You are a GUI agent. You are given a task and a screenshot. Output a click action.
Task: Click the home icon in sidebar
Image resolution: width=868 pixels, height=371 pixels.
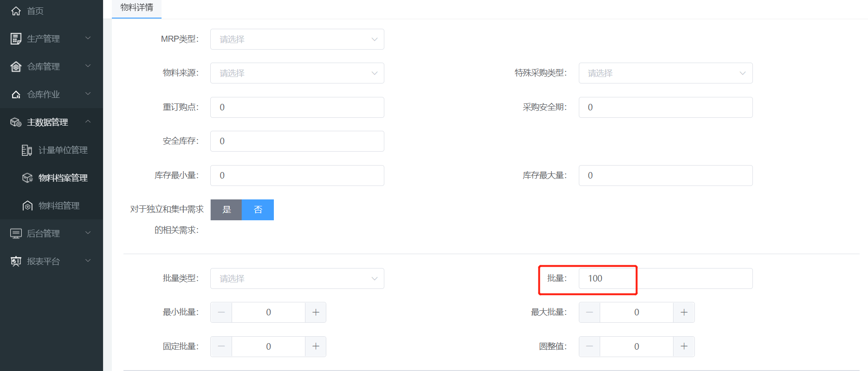click(x=16, y=11)
